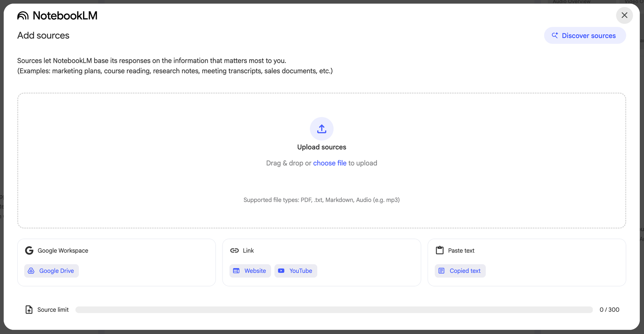Add a YouTube link source
Viewport: 644px width, 334px height.
(296, 271)
